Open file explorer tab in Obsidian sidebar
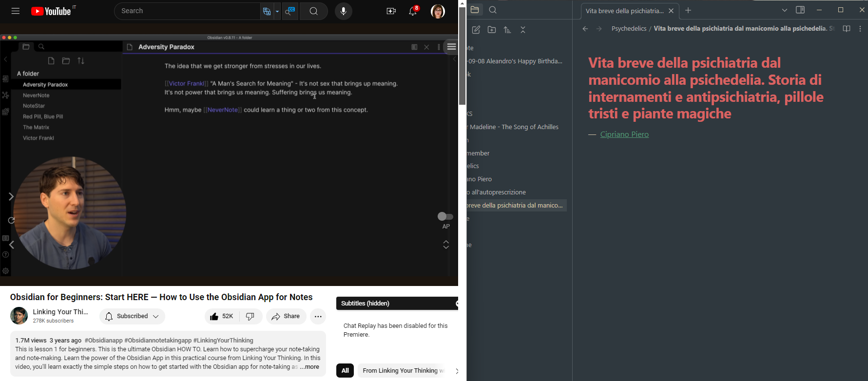 (x=475, y=10)
